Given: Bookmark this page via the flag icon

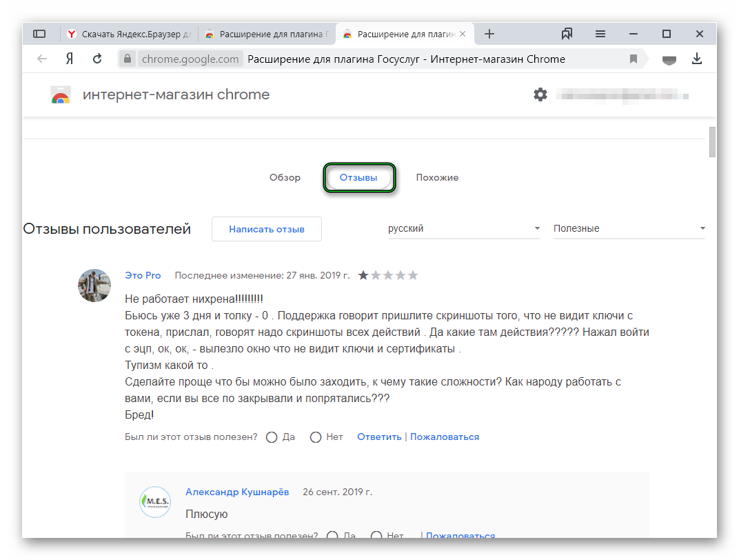Looking at the screenshot, I should point(633,59).
